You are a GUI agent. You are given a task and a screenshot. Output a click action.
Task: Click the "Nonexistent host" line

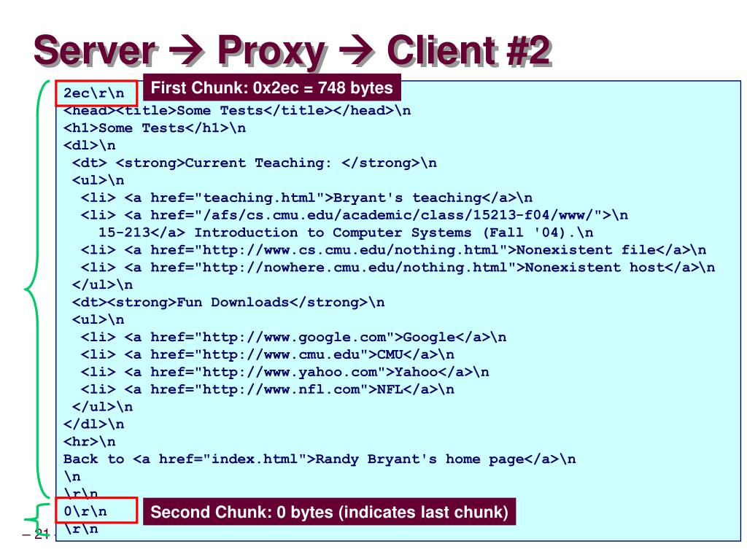pyautogui.click(x=398, y=268)
